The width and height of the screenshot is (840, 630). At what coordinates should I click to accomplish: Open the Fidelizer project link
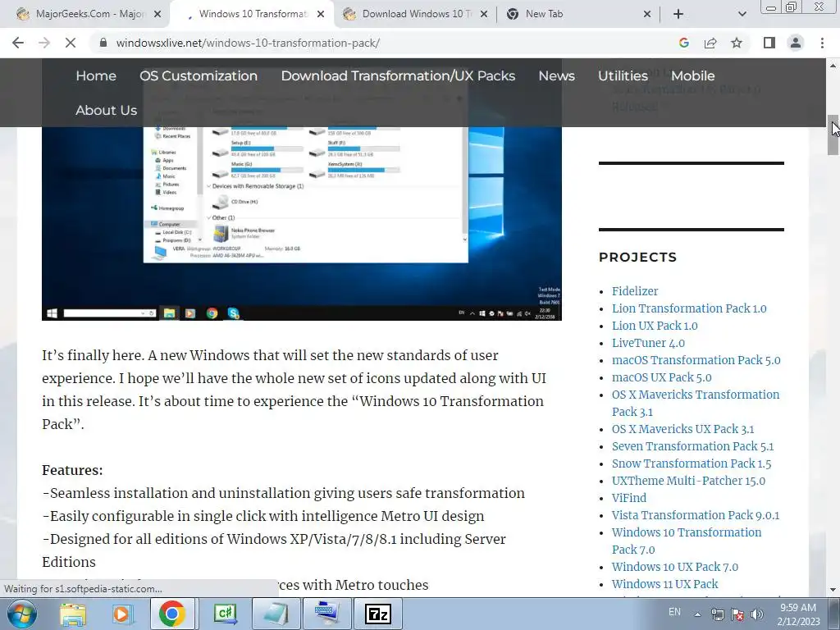[x=635, y=291]
